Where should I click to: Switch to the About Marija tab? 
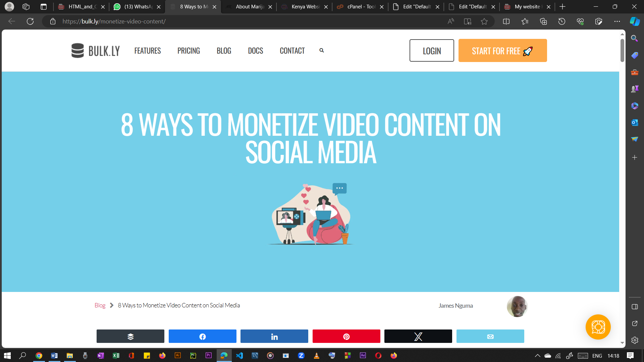248,7
